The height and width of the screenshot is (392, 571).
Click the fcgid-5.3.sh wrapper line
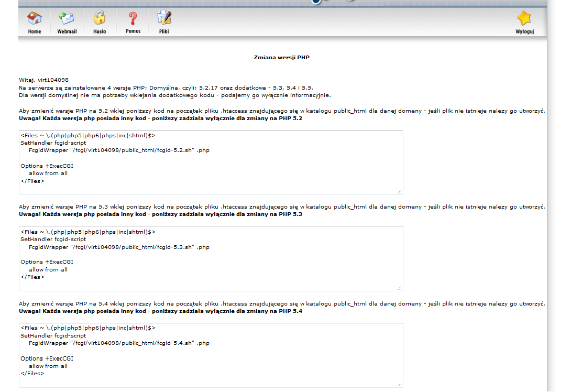tap(119, 247)
